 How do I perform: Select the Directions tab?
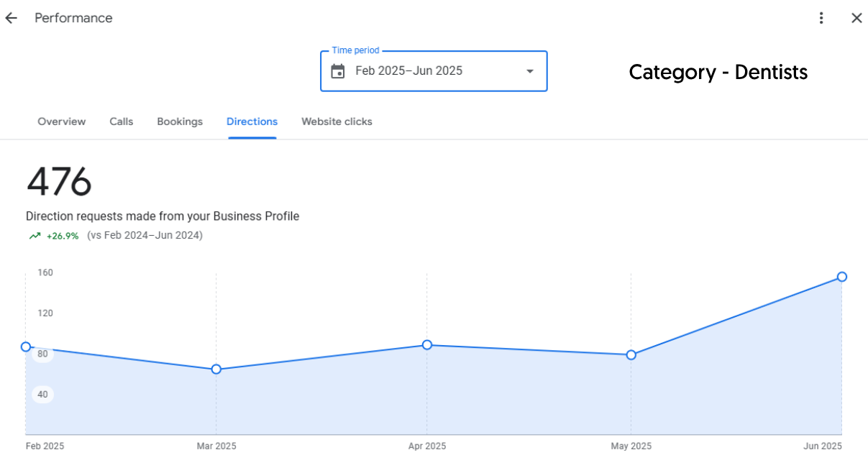tap(252, 121)
